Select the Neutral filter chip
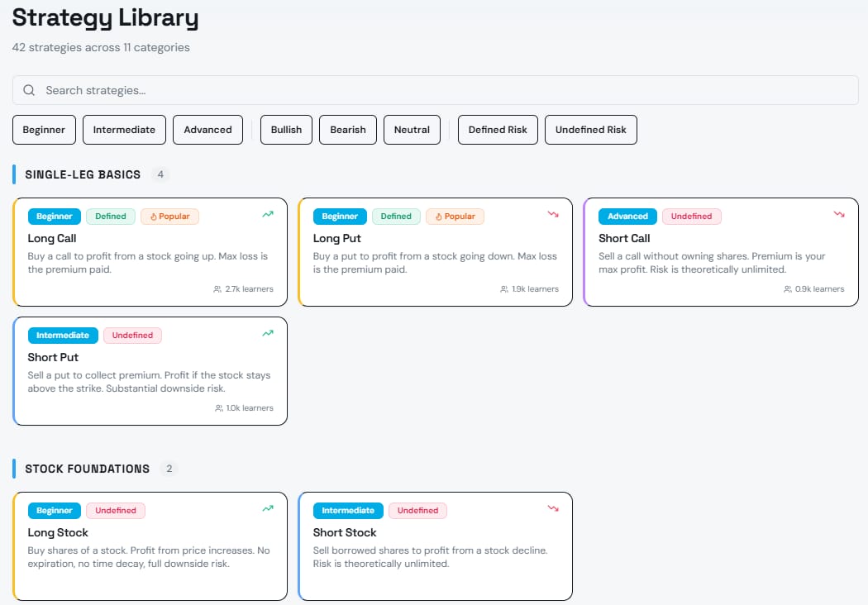 (x=412, y=130)
